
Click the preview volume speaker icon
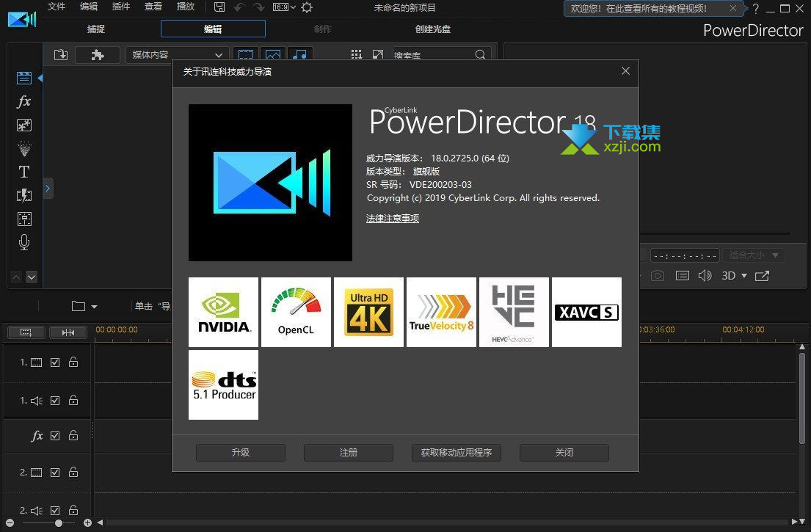(705, 276)
